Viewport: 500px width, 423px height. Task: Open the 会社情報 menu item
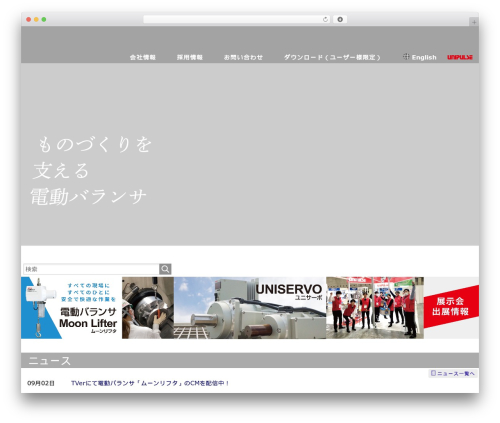[143, 57]
